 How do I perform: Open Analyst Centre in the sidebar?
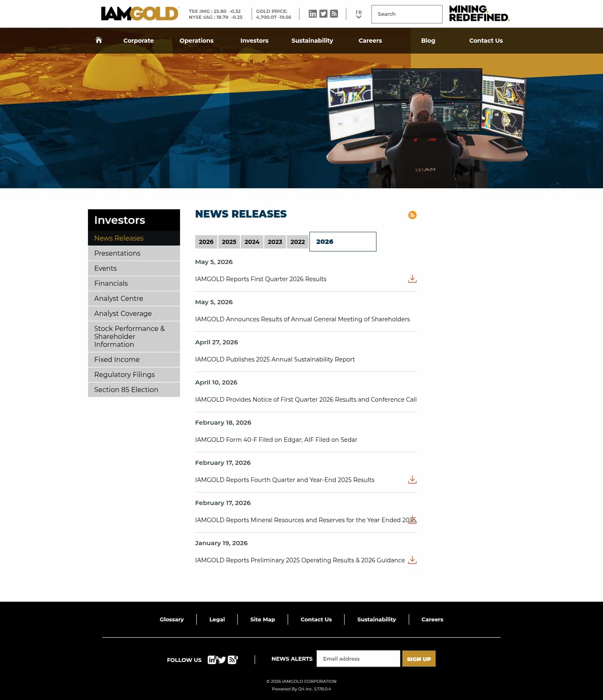pos(134,298)
